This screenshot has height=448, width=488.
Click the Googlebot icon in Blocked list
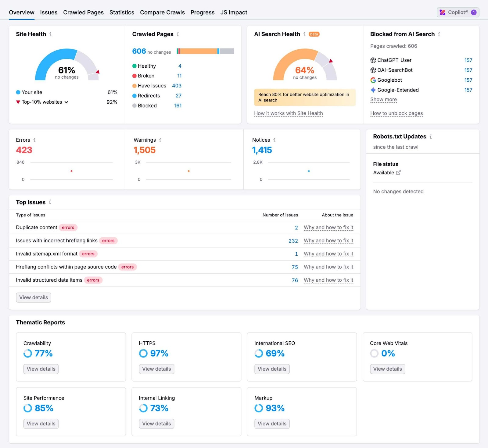click(x=373, y=80)
